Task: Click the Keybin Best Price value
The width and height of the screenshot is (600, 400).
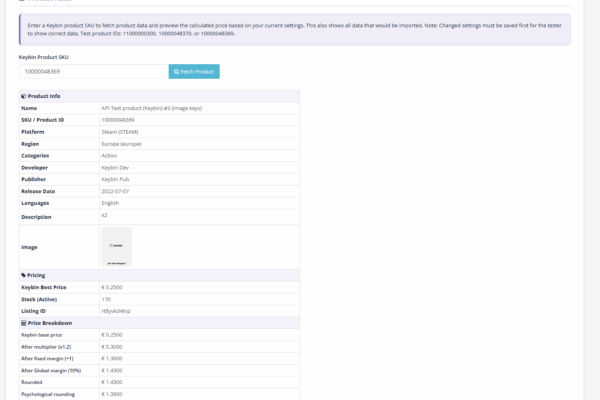Action: 112,287
